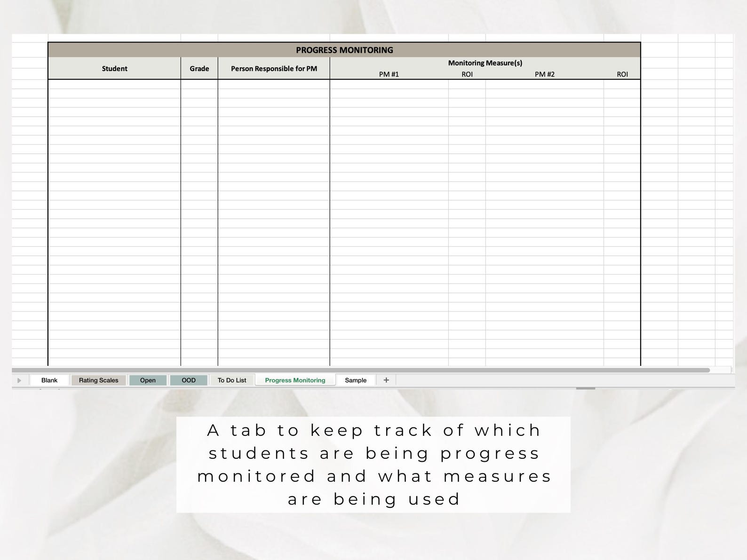Image resolution: width=747 pixels, height=560 pixels.
Task: Click the Student column header
Action: (114, 69)
